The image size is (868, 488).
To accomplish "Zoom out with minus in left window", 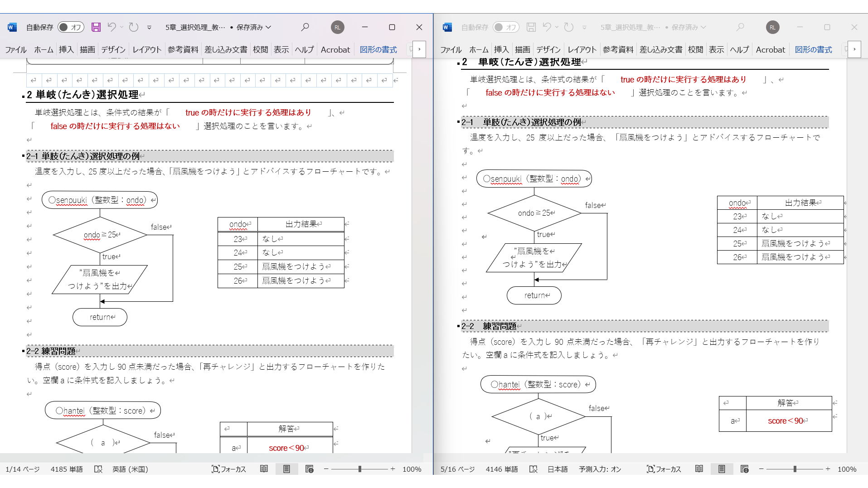I will click(x=326, y=469).
